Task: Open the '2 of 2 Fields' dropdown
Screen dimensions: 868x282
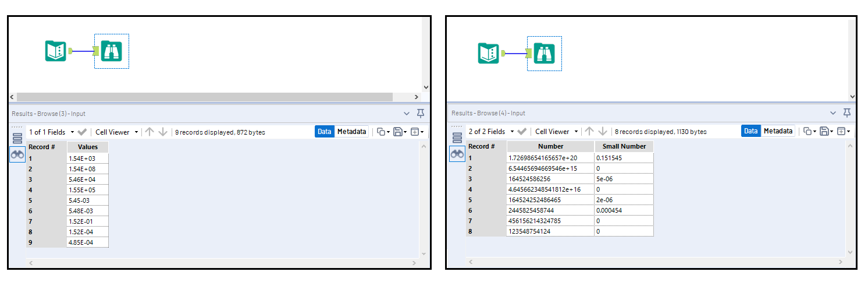Action: coord(492,132)
